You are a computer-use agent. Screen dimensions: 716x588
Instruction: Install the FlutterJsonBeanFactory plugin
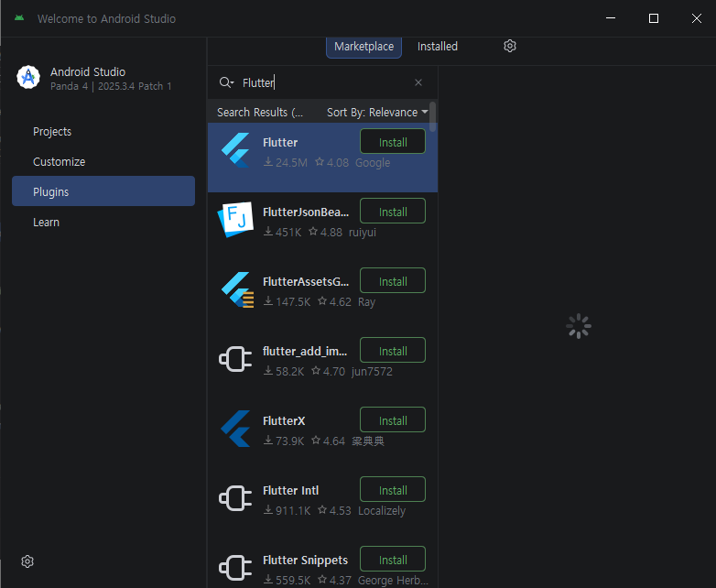(393, 212)
